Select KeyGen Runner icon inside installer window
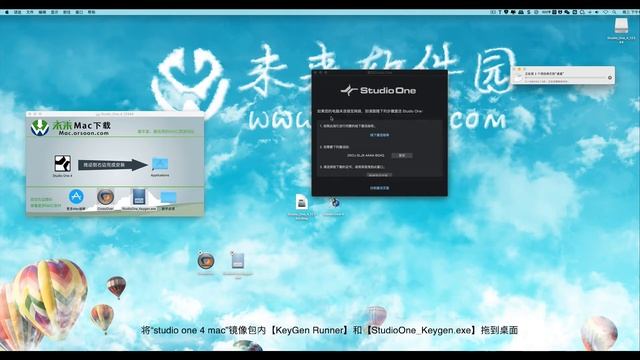Viewport: 640px width, 360px height. 105,197
